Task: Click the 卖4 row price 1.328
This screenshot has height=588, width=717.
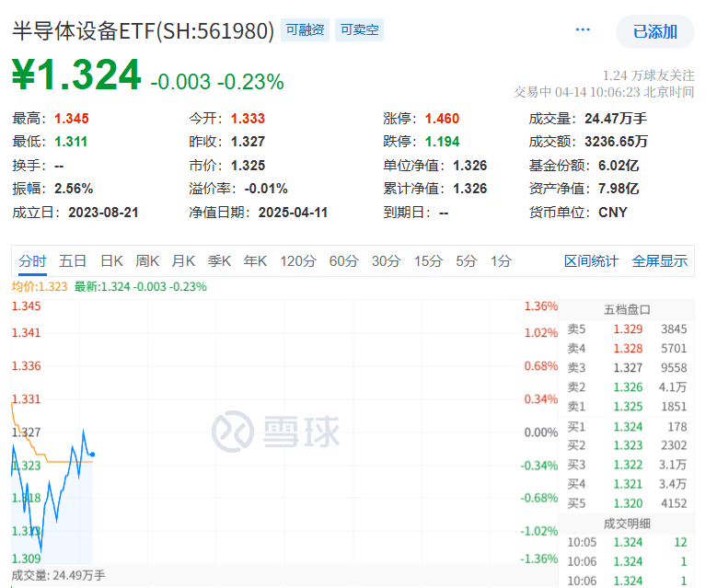Action: (628, 349)
